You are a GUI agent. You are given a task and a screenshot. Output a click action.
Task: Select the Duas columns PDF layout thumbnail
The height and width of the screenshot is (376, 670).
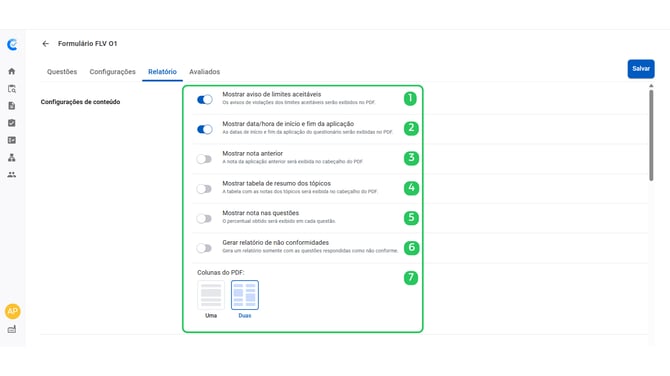tap(245, 295)
